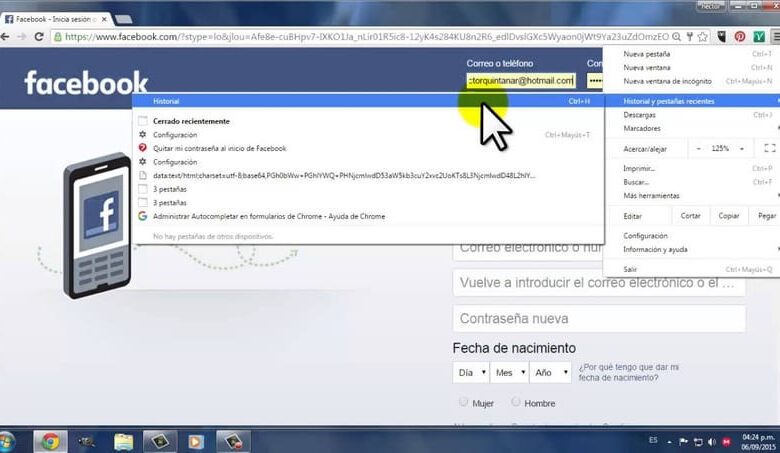The width and height of the screenshot is (780, 453).
Task: Click the volume speaker tray icon
Action: pos(712,442)
